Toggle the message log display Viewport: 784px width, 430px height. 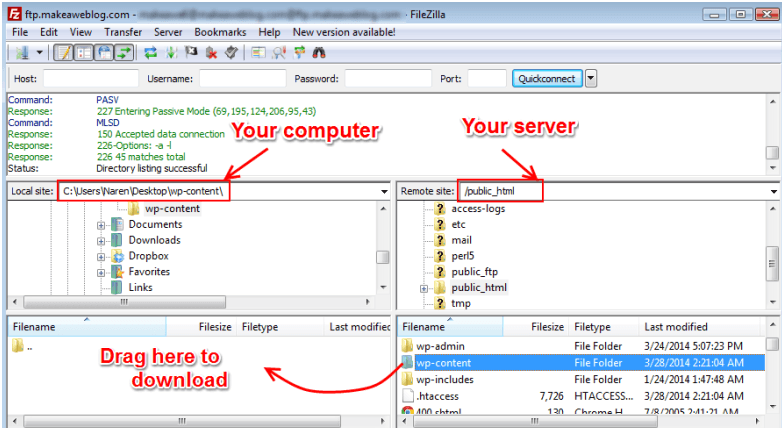[x=64, y=52]
